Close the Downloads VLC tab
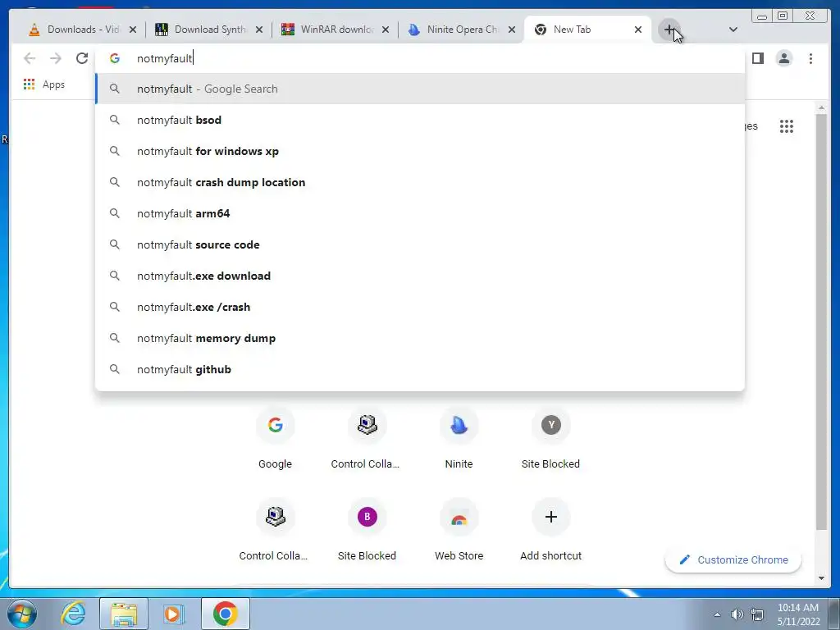 point(133,30)
